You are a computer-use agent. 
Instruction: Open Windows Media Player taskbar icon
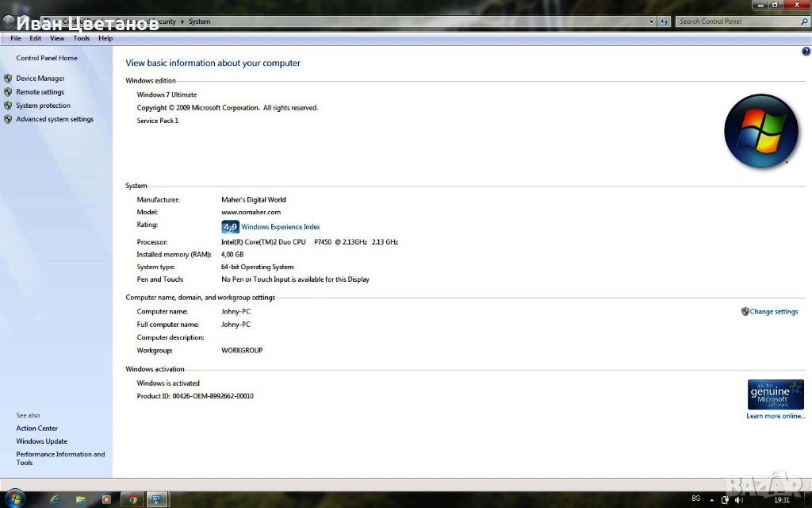(x=106, y=500)
